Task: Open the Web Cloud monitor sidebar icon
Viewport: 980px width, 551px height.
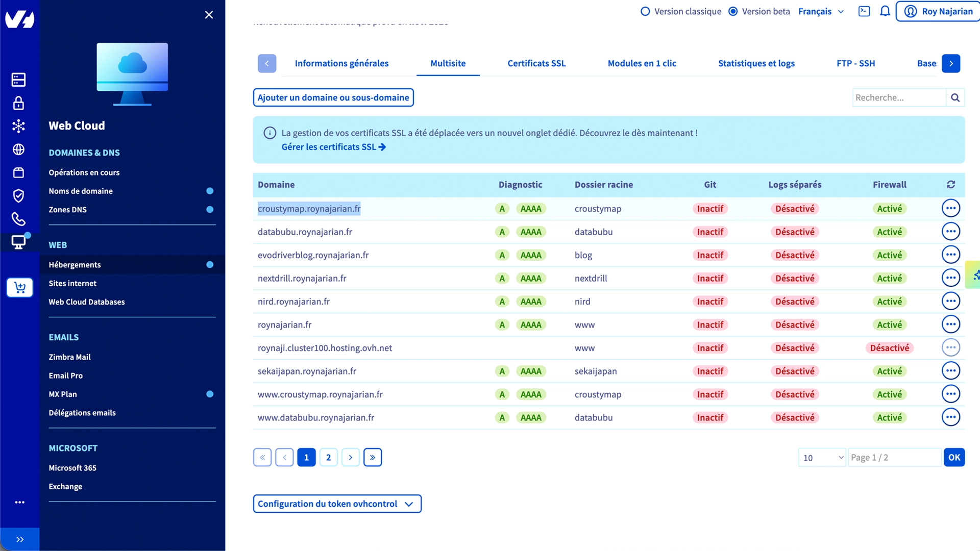Action: point(19,242)
